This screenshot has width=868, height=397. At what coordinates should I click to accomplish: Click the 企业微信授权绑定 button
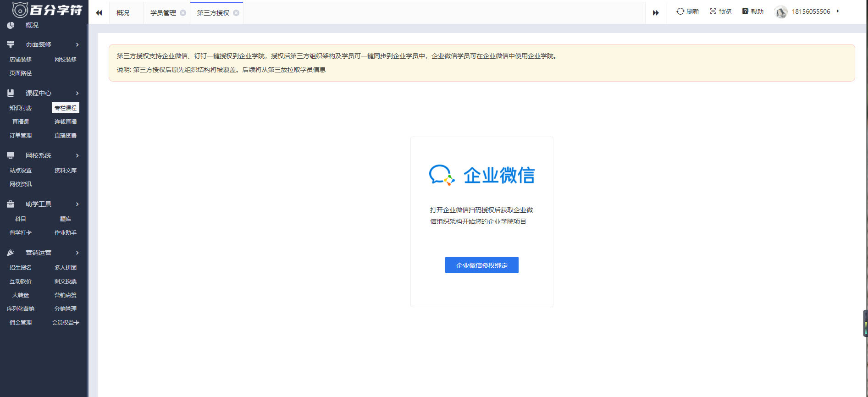(x=482, y=265)
